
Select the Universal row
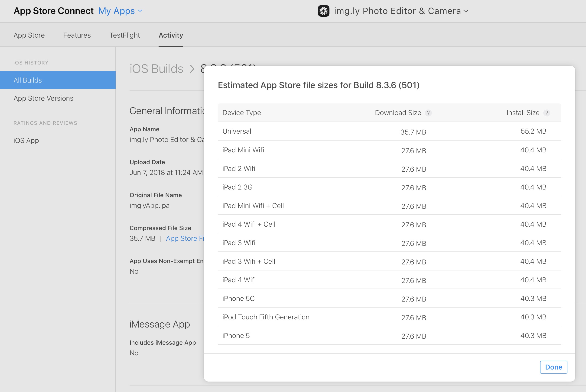[389, 131]
